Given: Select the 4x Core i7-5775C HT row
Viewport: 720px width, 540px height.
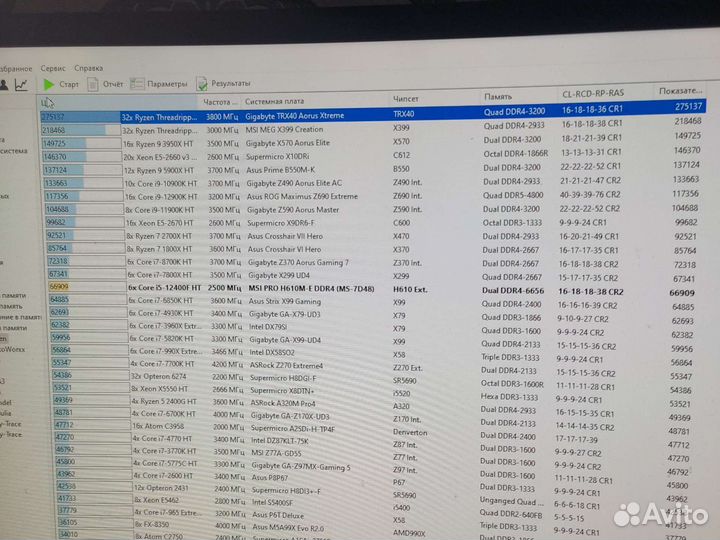Looking at the screenshot, I should click(373, 470).
